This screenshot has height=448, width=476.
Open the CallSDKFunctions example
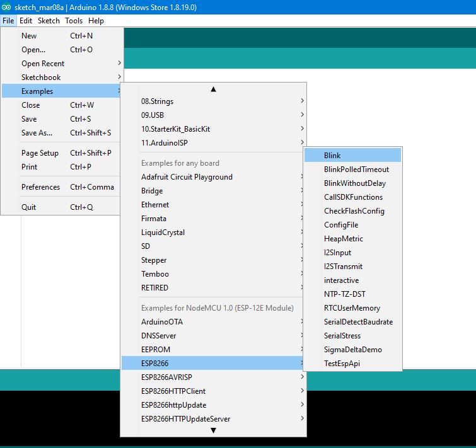[x=353, y=197]
